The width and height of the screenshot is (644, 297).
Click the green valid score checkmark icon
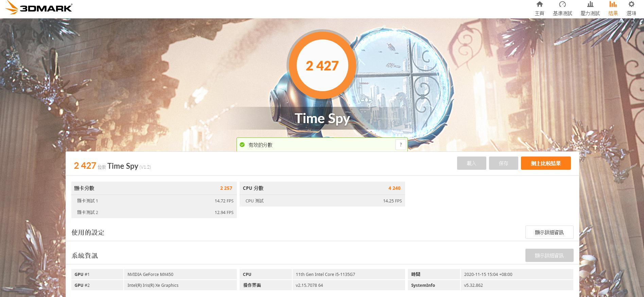(242, 145)
